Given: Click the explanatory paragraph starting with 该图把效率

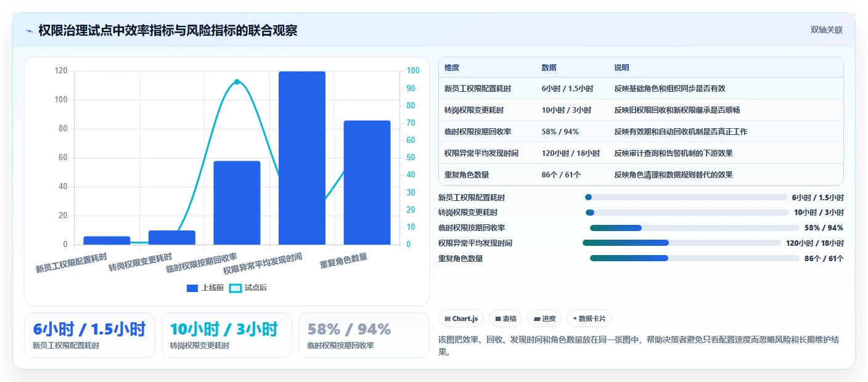Looking at the screenshot, I should click(638, 346).
